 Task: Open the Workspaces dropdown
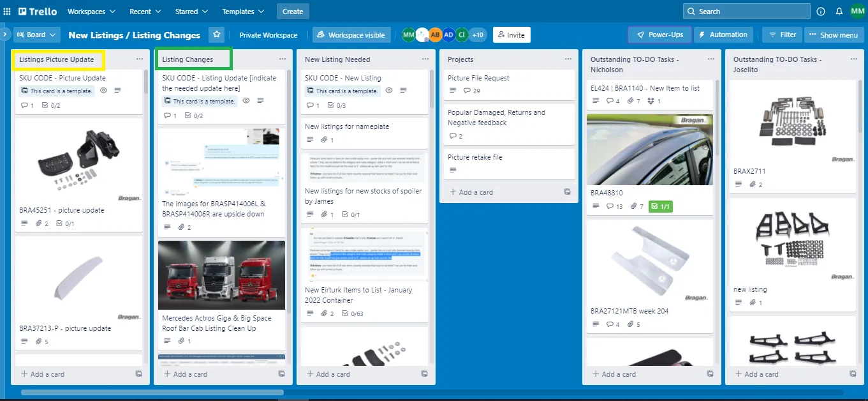tap(92, 11)
